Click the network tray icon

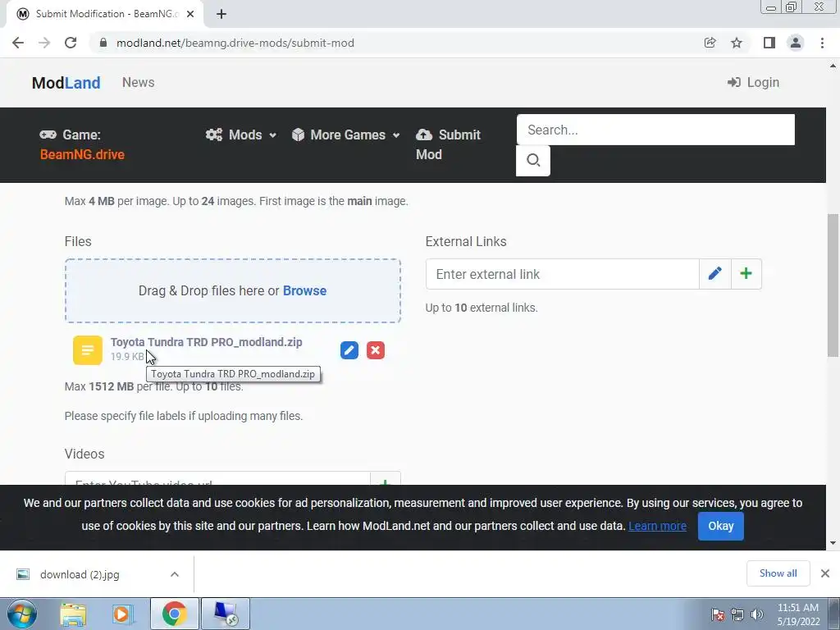(x=737, y=614)
